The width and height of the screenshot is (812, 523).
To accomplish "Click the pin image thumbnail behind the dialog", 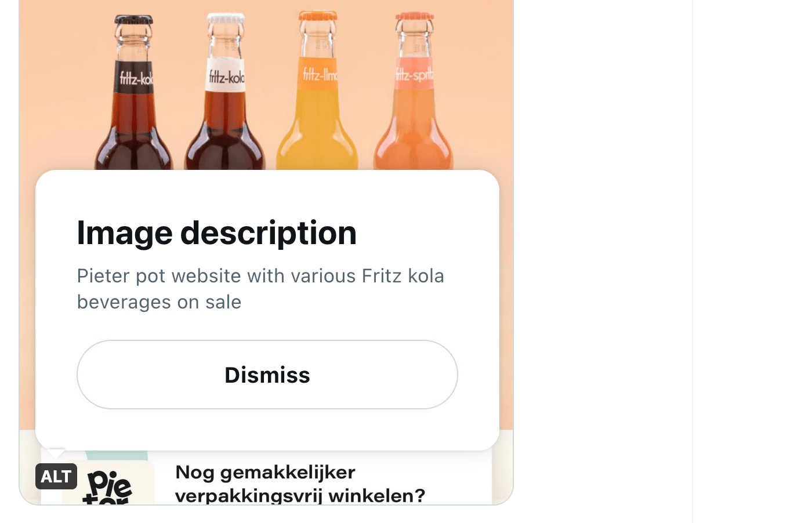I will (267, 87).
